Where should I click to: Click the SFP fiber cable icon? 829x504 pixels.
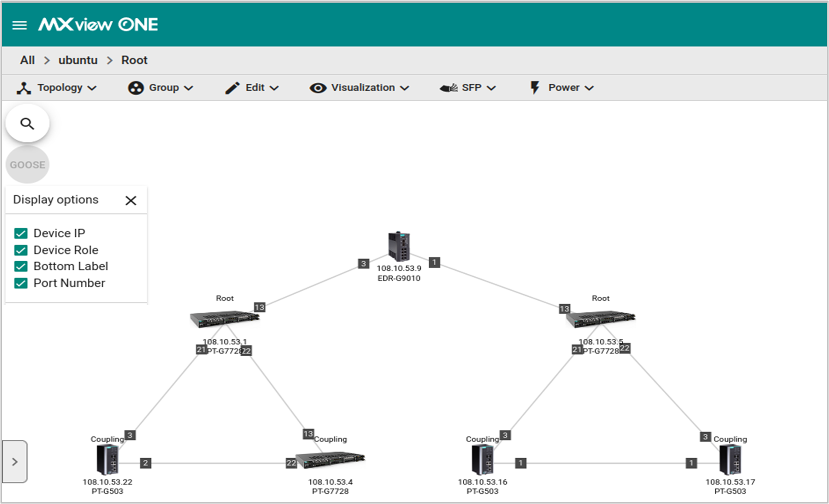click(449, 88)
